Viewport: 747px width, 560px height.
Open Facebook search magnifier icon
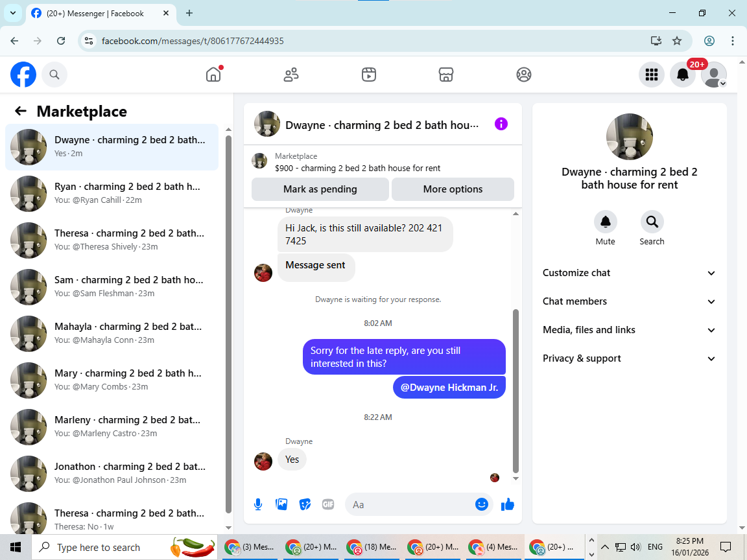54,75
